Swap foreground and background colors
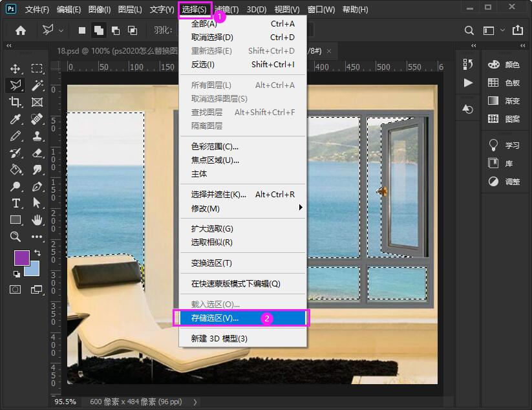Viewport: 532px width, 410px height. coord(37,253)
